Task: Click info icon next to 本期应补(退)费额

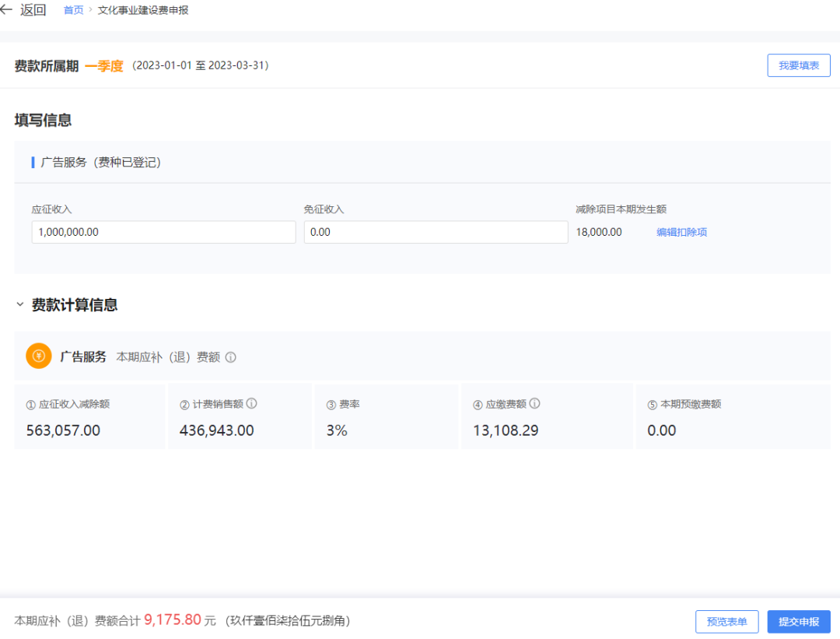Action: pyautogui.click(x=230, y=357)
